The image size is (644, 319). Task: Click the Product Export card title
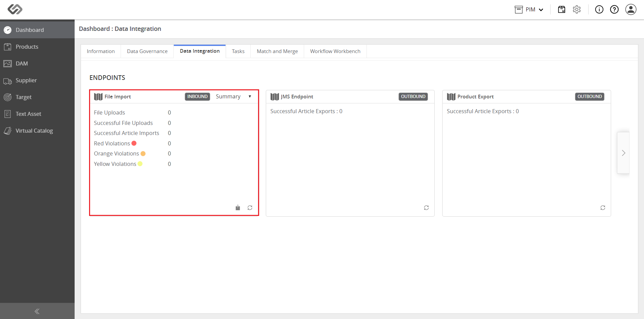pos(476,97)
